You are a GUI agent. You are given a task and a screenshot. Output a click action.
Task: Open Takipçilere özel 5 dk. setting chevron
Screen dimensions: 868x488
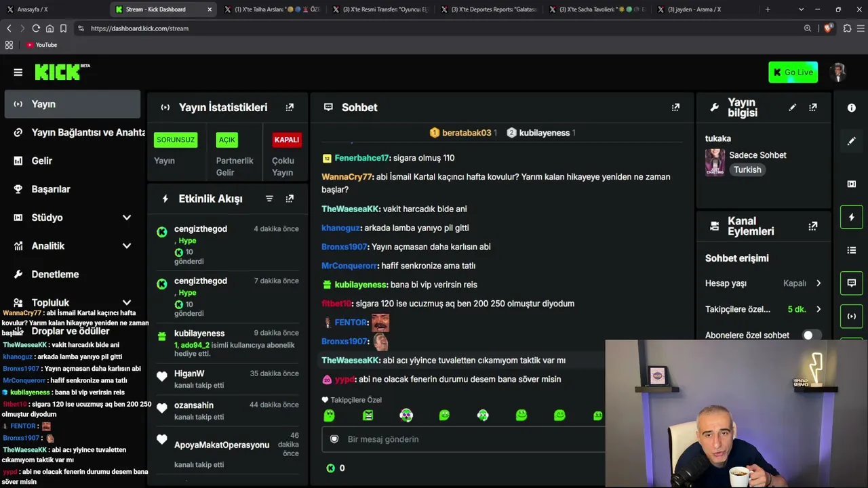pyautogui.click(x=818, y=309)
